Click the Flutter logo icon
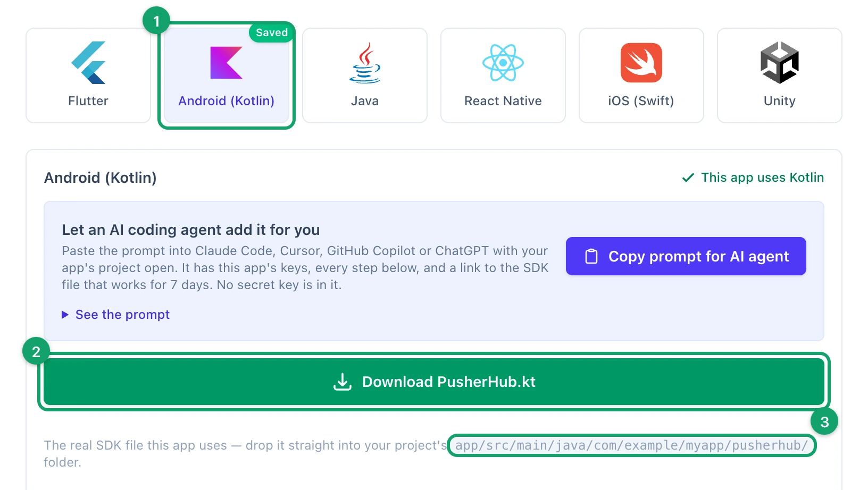Image resolution: width=868 pixels, height=490 pixels. [88, 63]
